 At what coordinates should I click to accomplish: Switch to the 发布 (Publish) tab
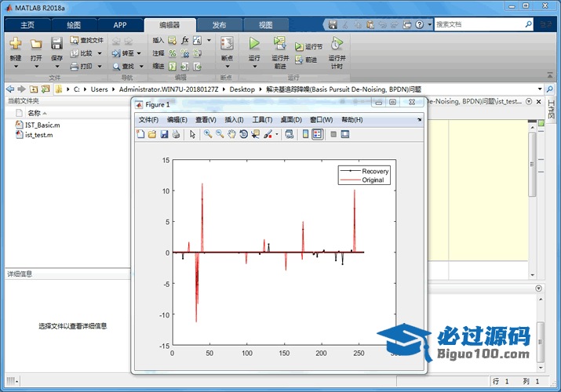tap(219, 24)
